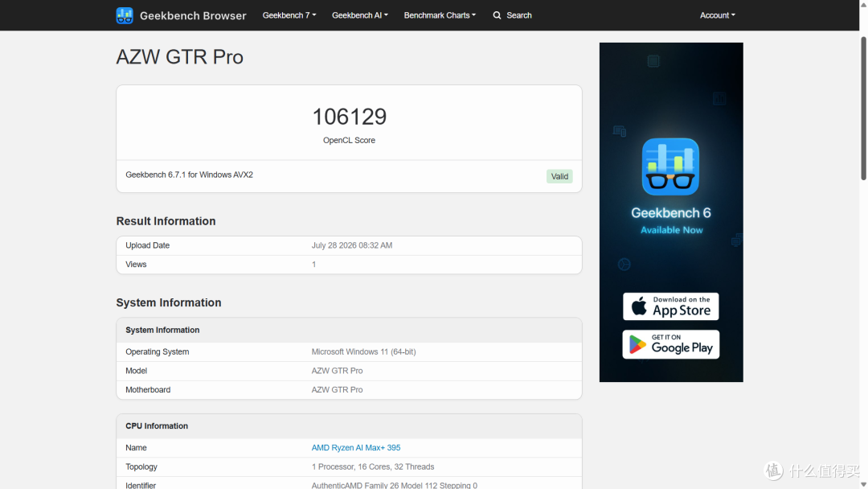Click the AZW GTR Pro page heading
The image size is (868, 489).
click(179, 57)
